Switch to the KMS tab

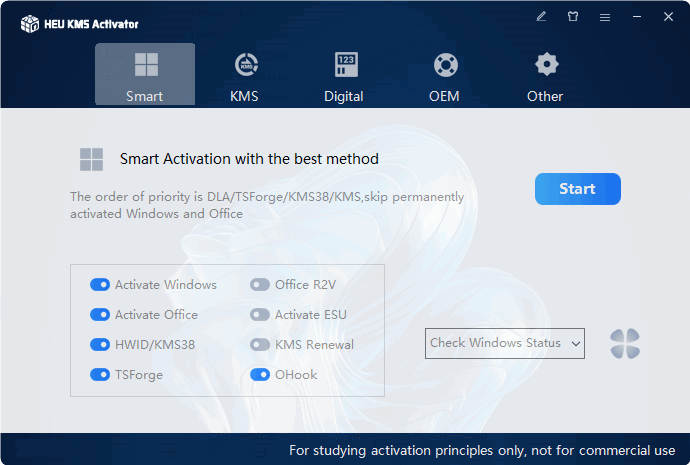pos(244,75)
